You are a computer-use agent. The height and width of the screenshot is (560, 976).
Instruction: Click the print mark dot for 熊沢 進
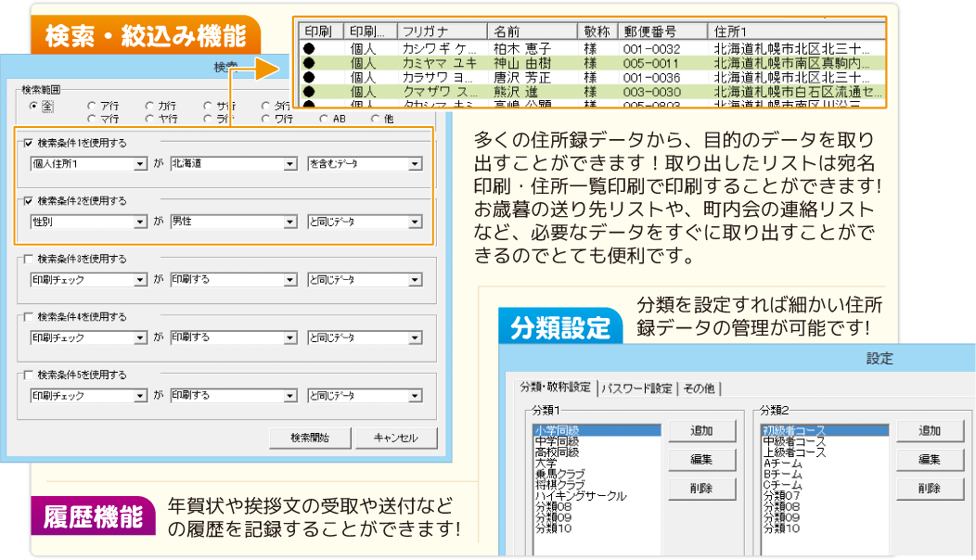[x=309, y=93]
